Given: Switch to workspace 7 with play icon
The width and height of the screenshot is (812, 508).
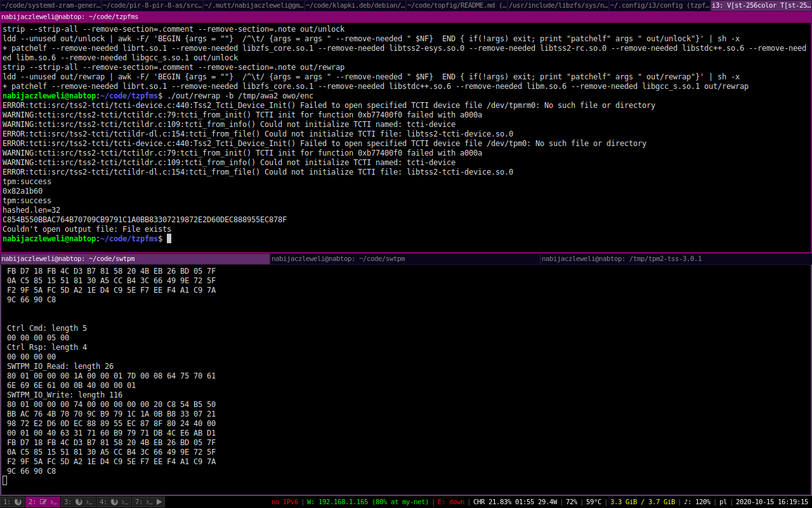Looking at the screenshot, I should [x=148, y=502].
